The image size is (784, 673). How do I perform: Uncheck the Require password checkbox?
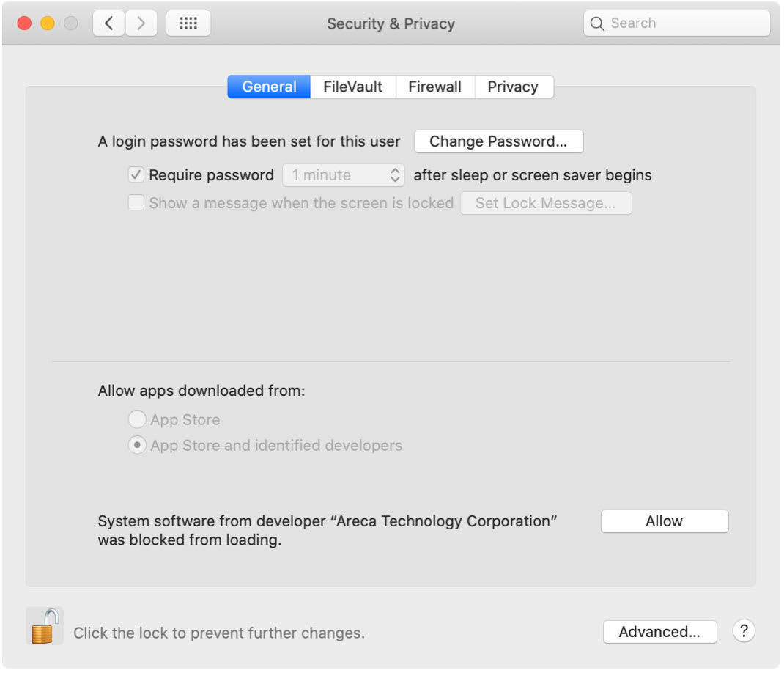[136, 174]
